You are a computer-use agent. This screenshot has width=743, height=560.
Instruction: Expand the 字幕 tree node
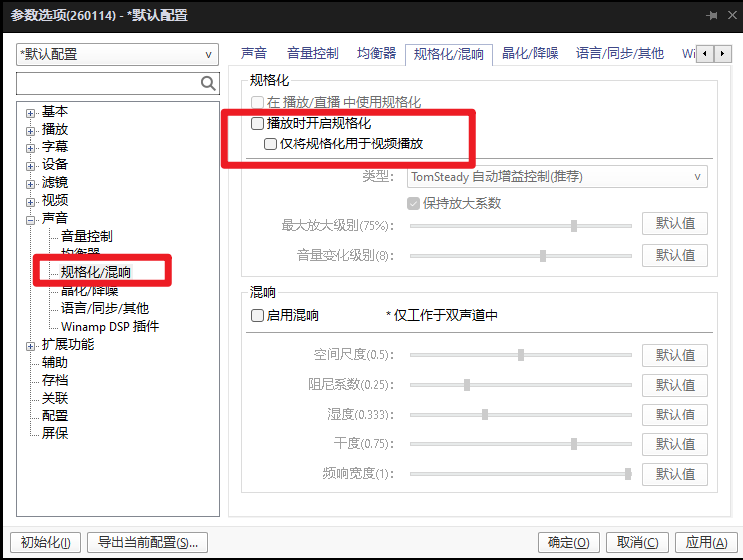tap(30, 148)
